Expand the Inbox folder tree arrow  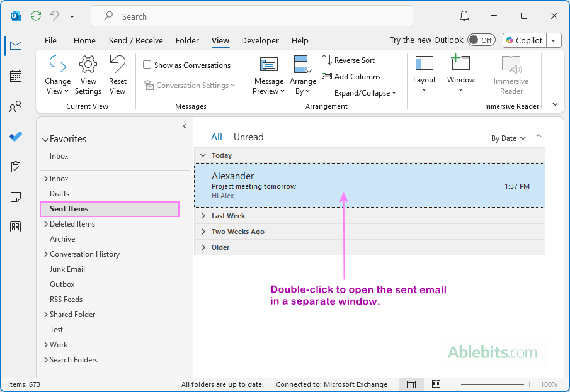(x=46, y=178)
